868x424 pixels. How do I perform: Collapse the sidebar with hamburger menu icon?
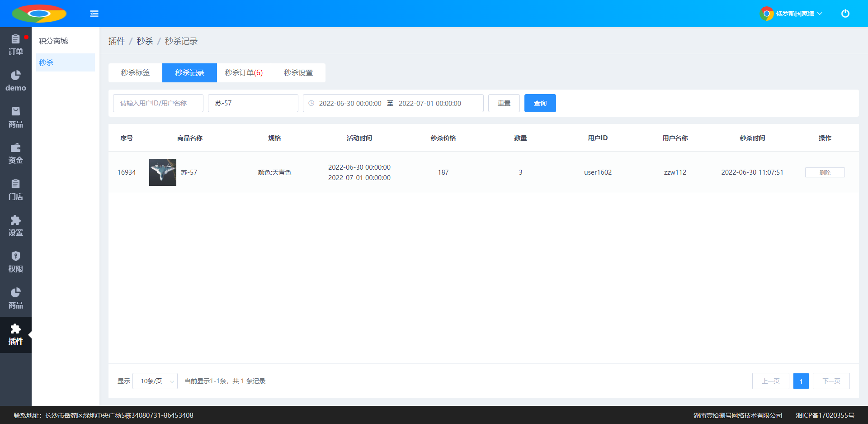[x=94, y=14]
